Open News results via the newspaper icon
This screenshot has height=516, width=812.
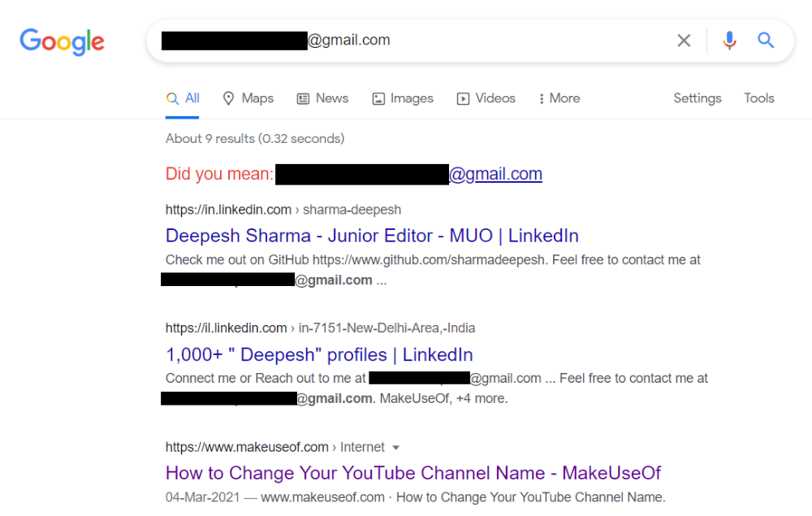[x=304, y=98]
